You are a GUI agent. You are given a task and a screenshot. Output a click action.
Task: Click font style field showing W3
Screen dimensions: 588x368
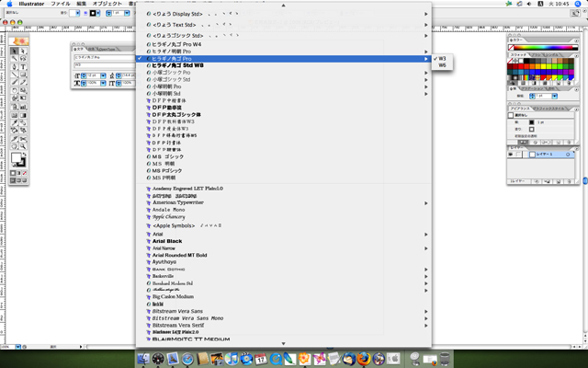105,65
